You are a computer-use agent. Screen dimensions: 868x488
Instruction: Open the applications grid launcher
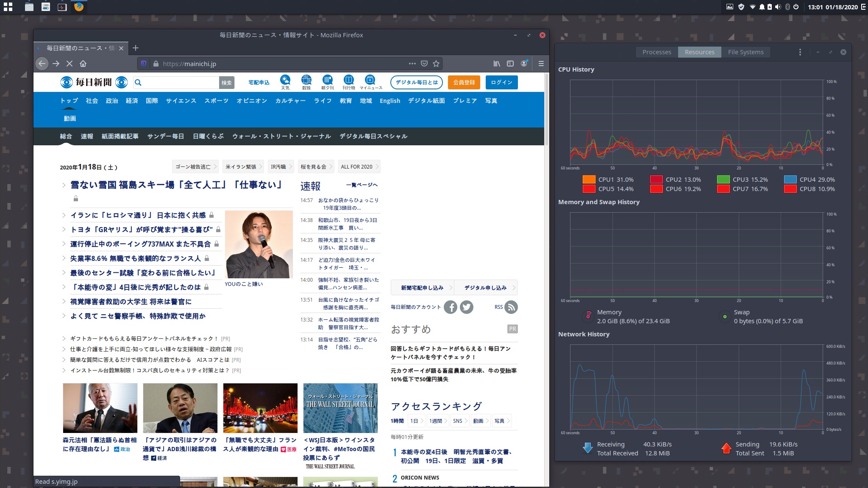pyautogui.click(x=8, y=7)
